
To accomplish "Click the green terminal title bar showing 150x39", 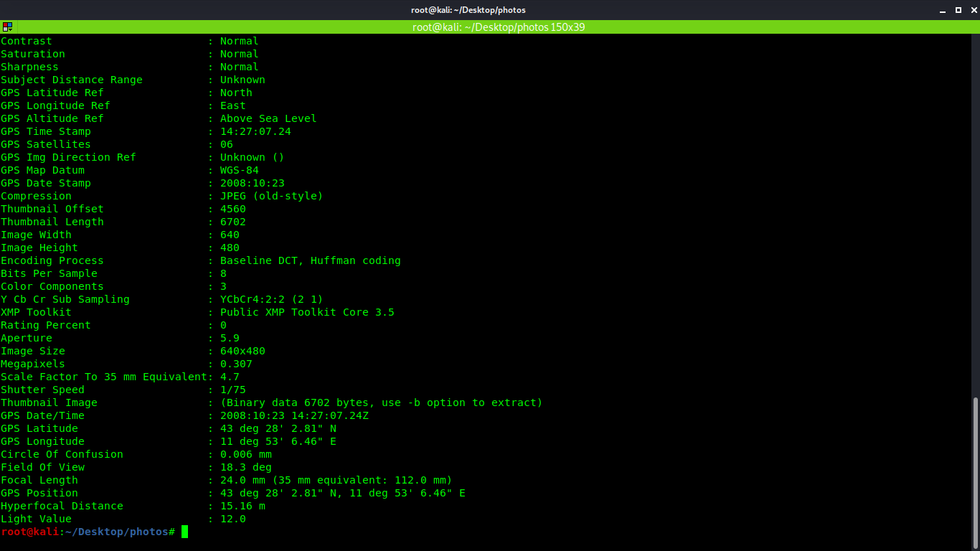I will click(x=498, y=27).
